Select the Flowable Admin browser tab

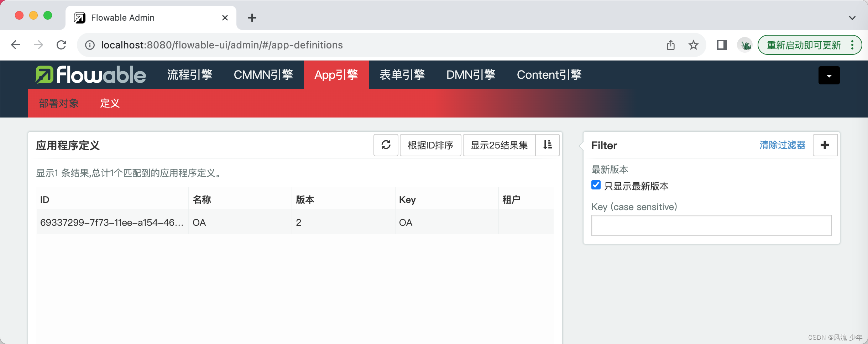click(151, 18)
